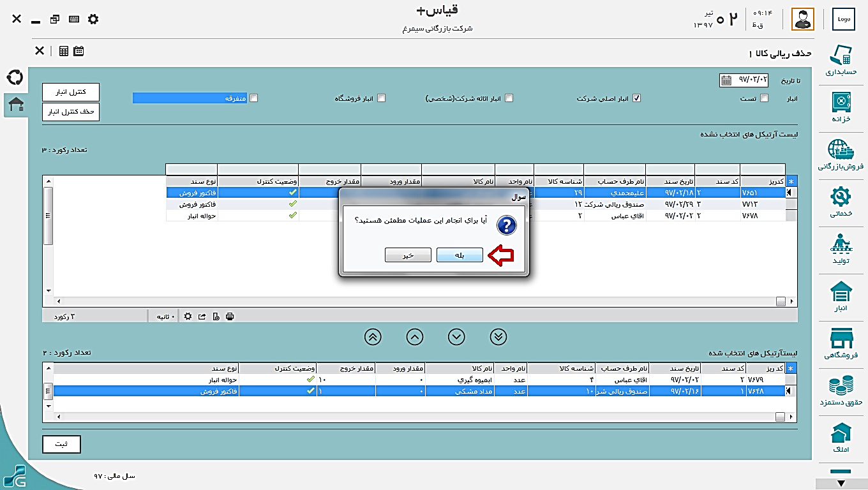Sort upper grid by تاریخ سند column header
Image resolution: width=868 pixels, height=490 pixels.
tap(670, 181)
